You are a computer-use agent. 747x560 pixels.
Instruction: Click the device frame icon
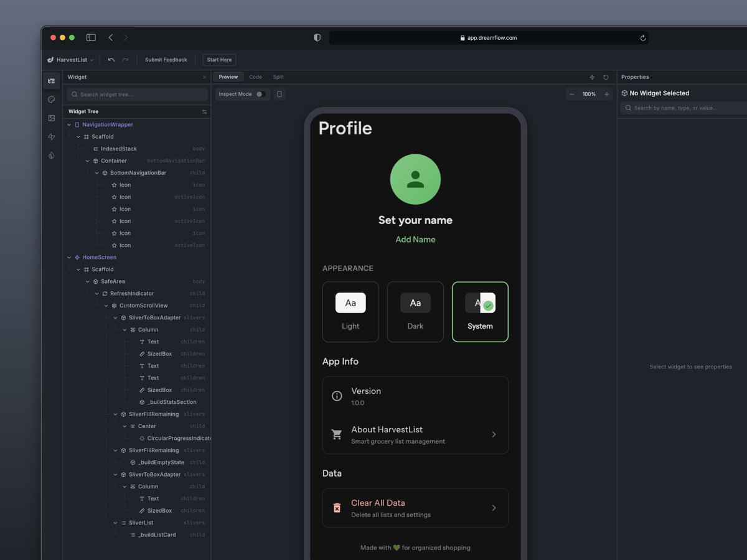(x=280, y=94)
